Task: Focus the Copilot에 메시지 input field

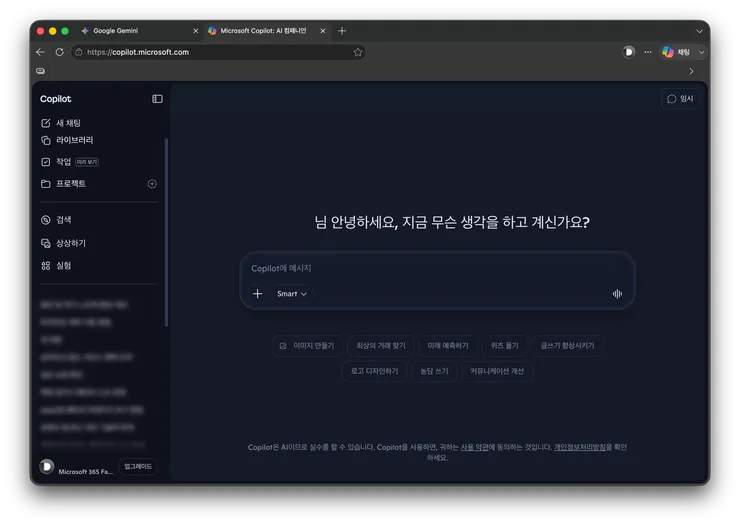Action: (437, 268)
